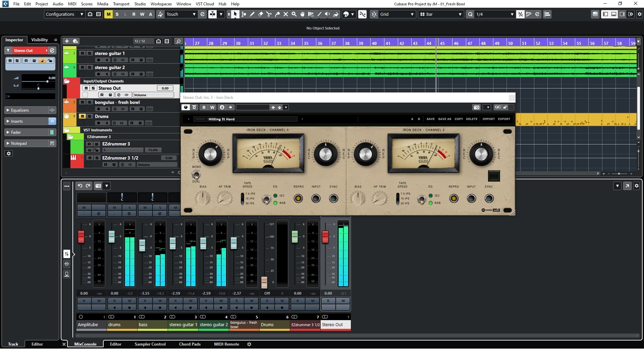Click the Add Track plus icon
644x362 pixels.
point(67,41)
